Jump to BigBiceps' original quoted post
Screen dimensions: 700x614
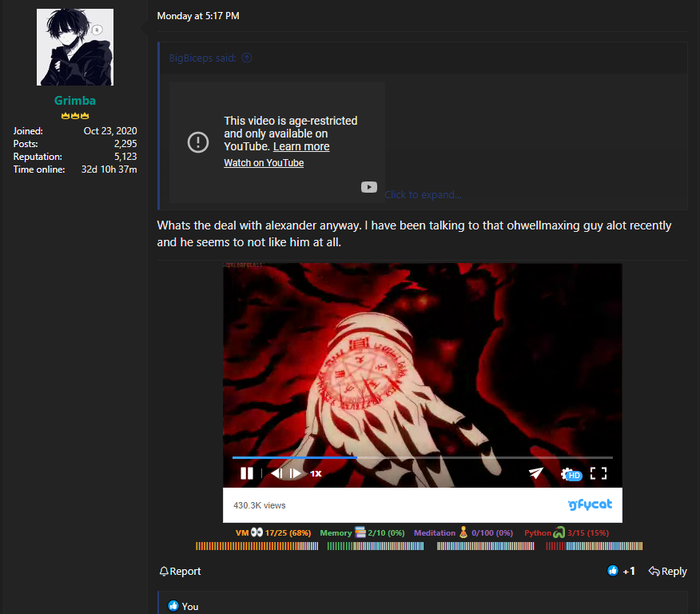247,58
